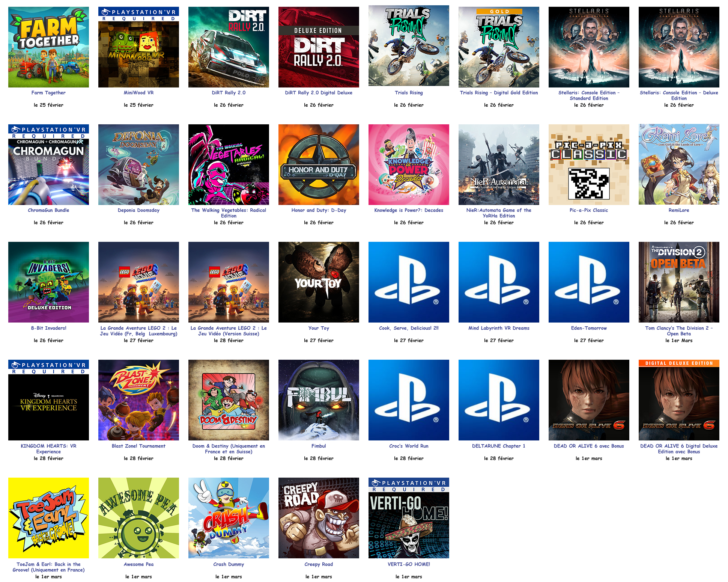The width and height of the screenshot is (728, 582).
Task: Open The Division 2 Open Beta cover
Action: pos(679,282)
